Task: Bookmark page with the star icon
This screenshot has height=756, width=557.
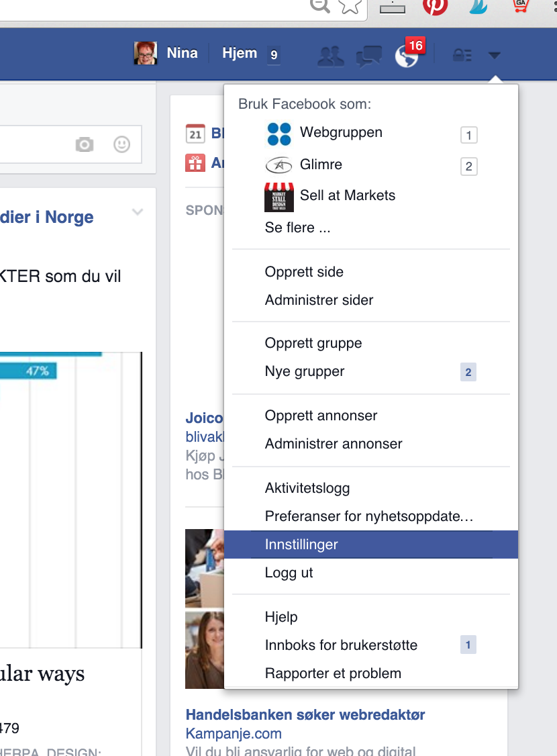Action: [x=350, y=6]
